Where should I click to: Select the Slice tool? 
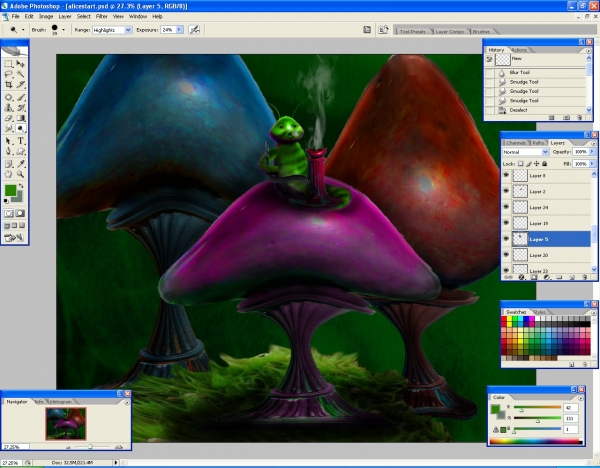coord(21,85)
